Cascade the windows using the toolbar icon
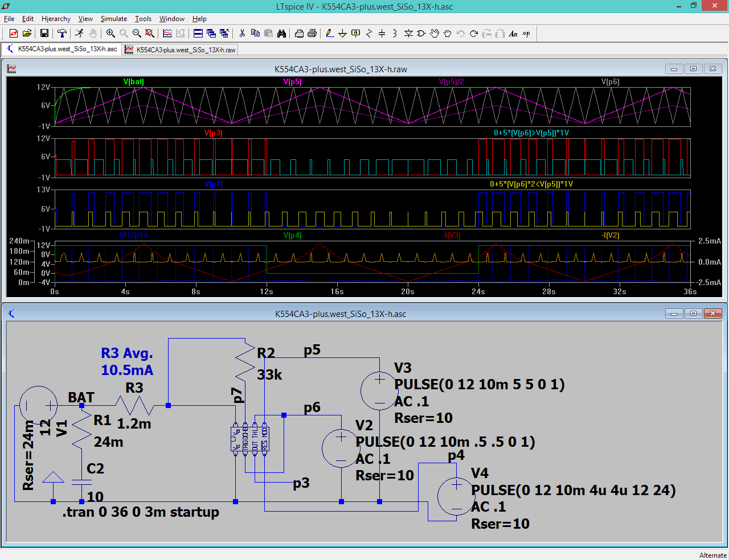The height and width of the screenshot is (560, 729). pyautogui.click(x=211, y=34)
